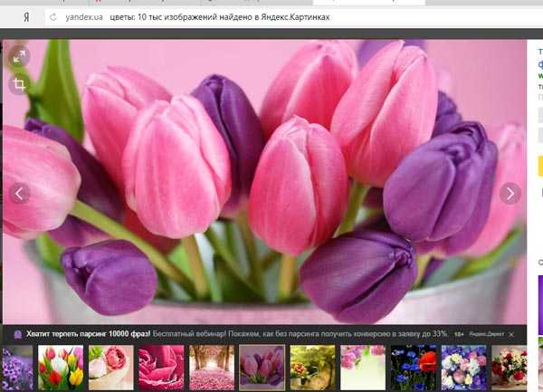This screenshot has height=392, width=543.
Task: Click the ad text "Бесплатный вебинар!"
Action: coord(189,334)
